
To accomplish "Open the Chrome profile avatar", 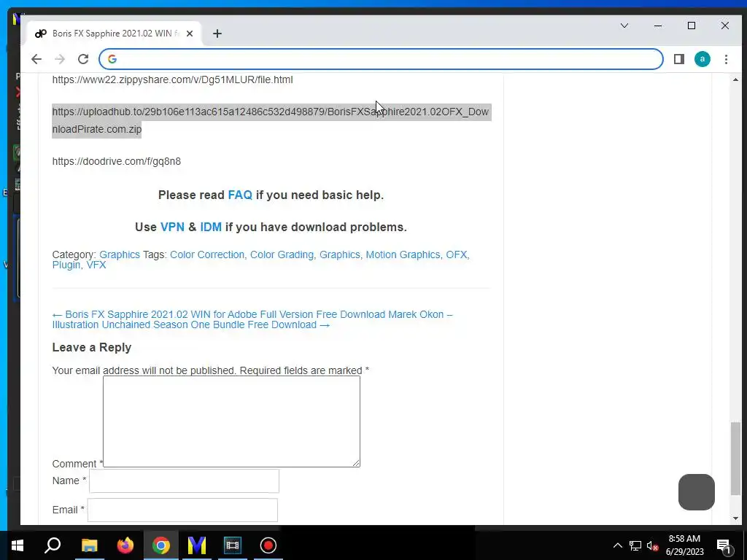I will (x=703, y=59).
